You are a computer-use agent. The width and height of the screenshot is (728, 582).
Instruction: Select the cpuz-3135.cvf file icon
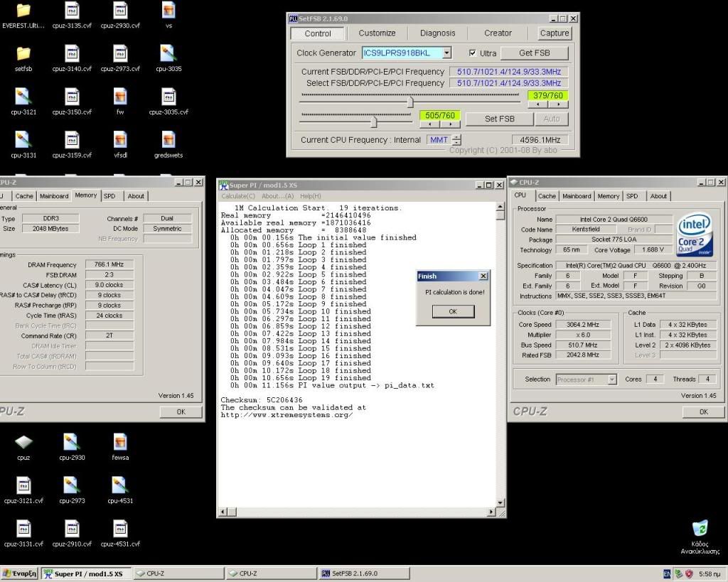pos(72,10)
